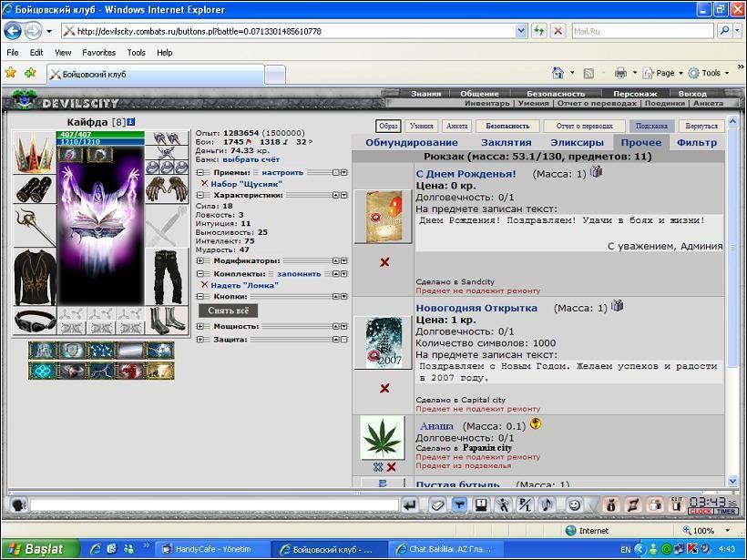Click the empty sword shield slot
The image size is (747, 560).
click(167, 226)
